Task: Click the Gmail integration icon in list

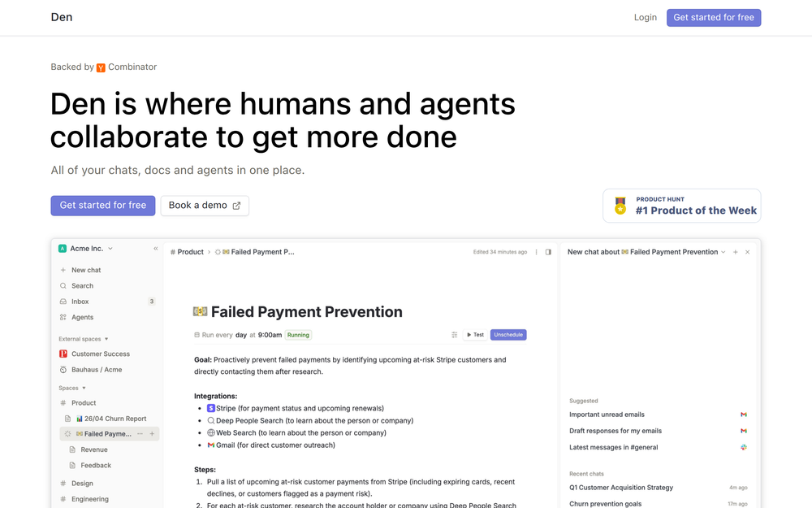Action: point(211,445)
